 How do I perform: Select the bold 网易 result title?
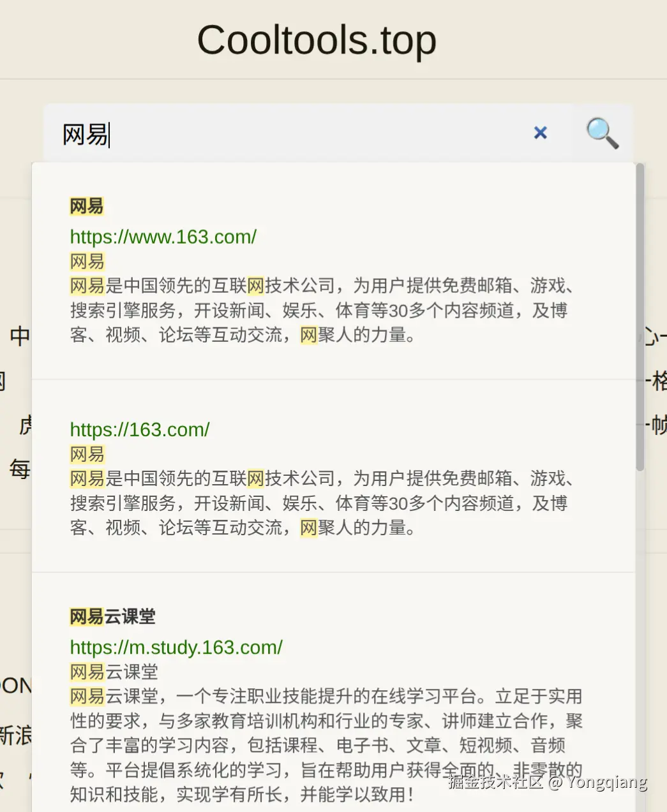pyautogui.click(x=87, y=206)
